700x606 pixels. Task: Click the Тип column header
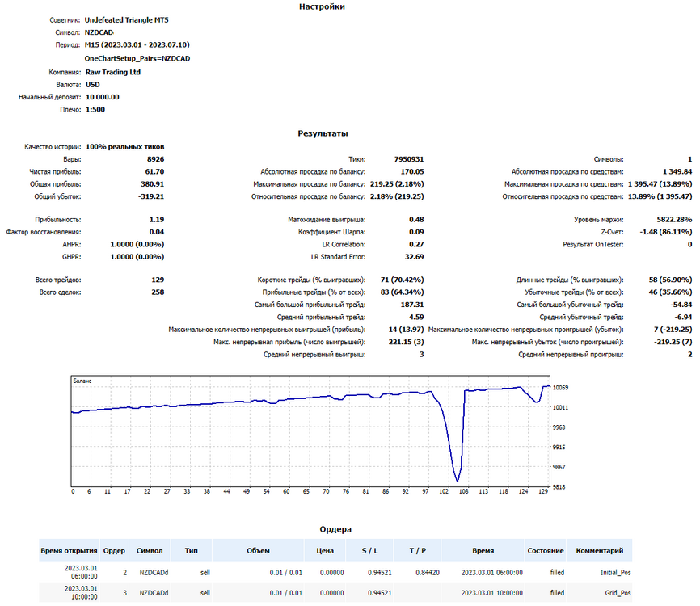[191, 551]
